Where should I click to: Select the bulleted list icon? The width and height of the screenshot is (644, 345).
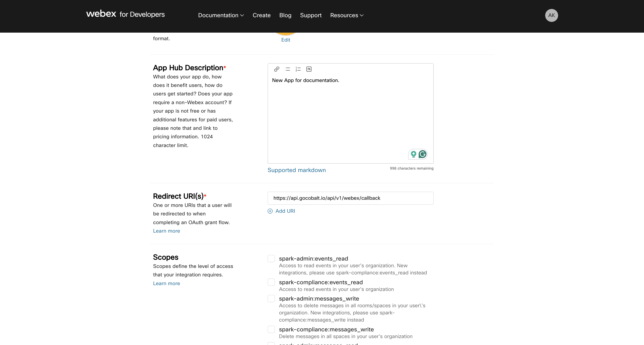point(288,69)
